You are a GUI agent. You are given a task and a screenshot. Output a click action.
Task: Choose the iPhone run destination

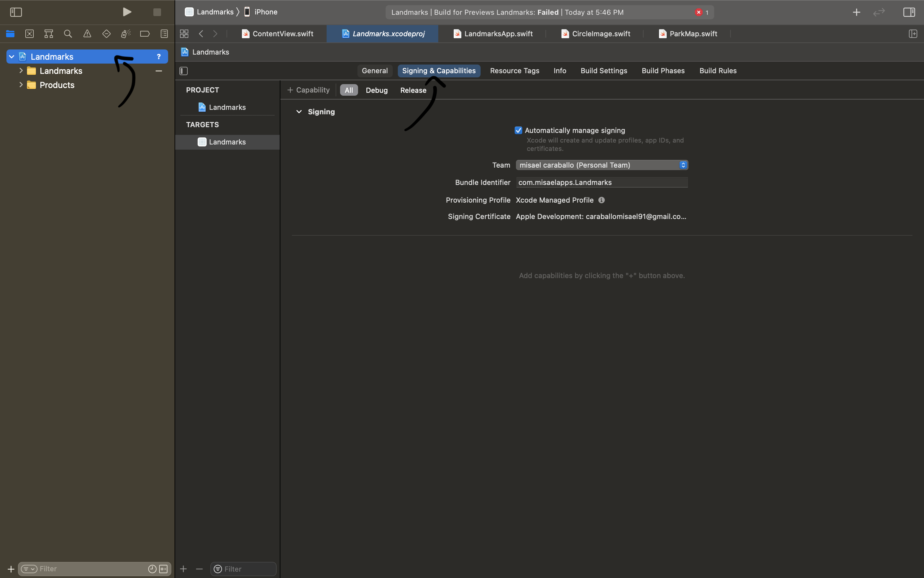coord(261,12)
